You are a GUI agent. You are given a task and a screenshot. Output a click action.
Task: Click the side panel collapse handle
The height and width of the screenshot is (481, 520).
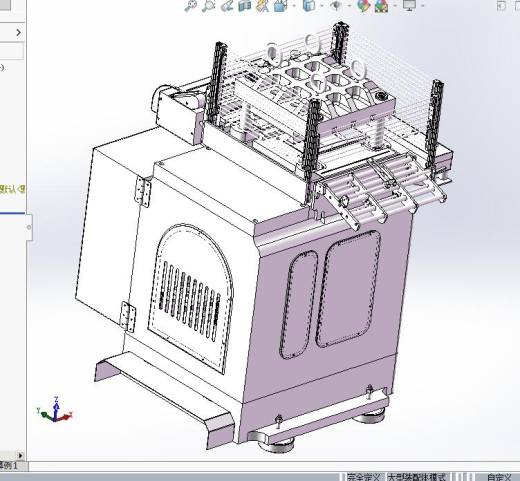(x=29, y=227)
